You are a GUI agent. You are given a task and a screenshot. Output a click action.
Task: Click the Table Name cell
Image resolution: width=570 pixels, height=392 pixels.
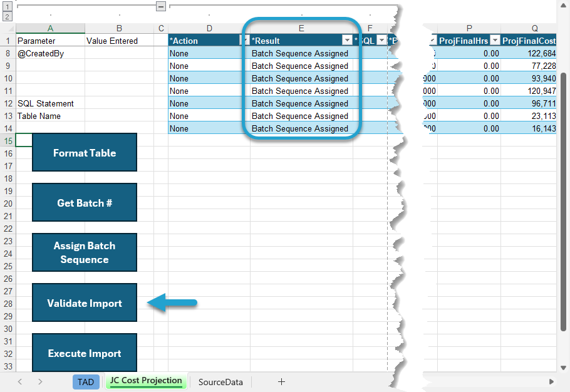pos(50,116)
